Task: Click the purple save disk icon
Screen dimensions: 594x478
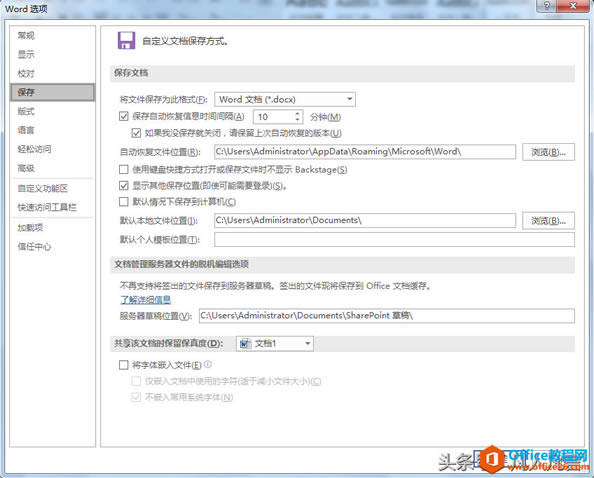Action: [126, 41]
